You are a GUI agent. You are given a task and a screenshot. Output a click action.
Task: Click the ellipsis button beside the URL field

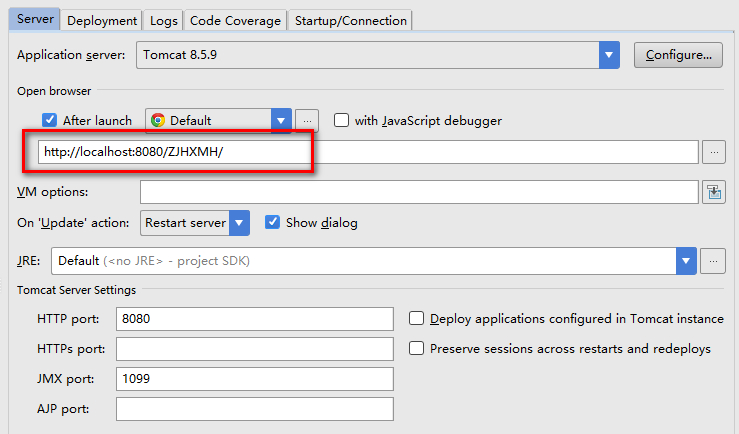[x=713, y=152]
